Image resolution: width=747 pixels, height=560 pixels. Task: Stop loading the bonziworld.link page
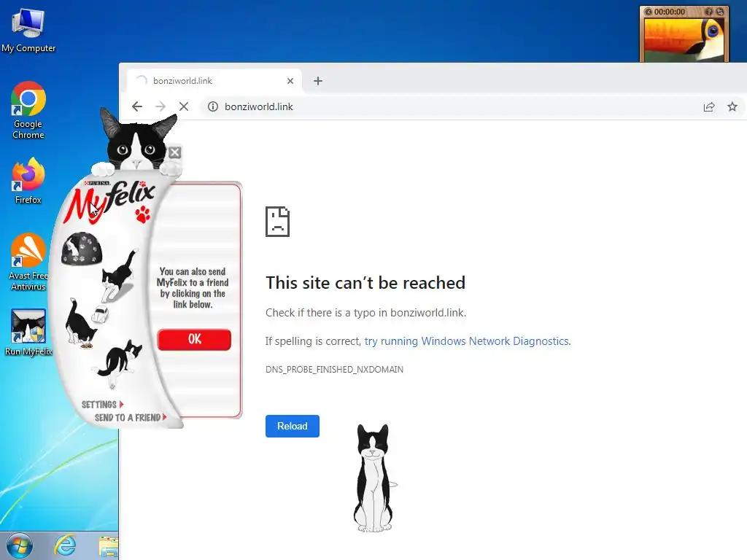coord(184,106)
